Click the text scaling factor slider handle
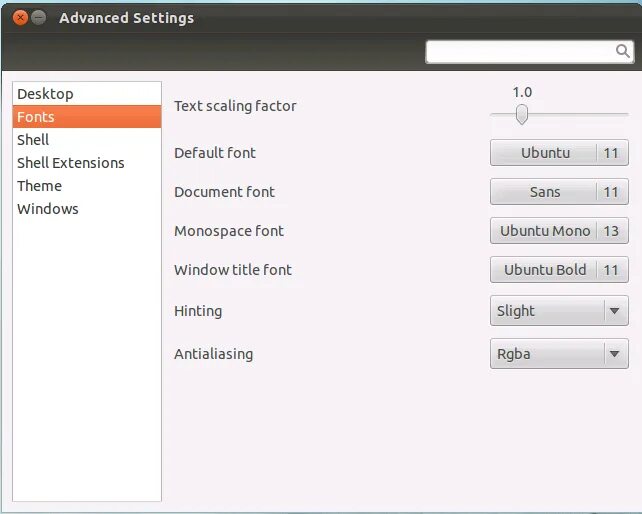This screenshot has height=514, width=642. click(522, 114)
